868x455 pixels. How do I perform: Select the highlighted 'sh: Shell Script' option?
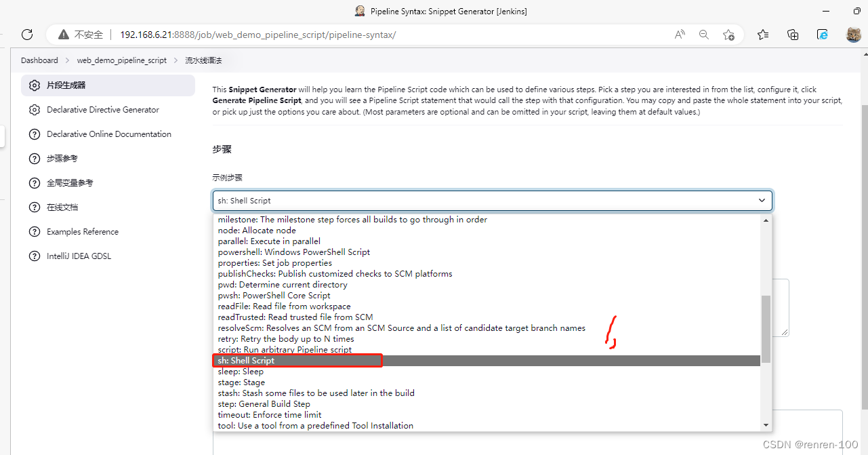tap(487, 361)
